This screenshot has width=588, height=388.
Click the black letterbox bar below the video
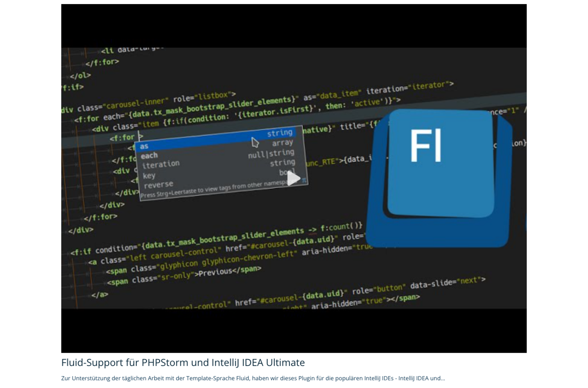(x=294, y=331)
